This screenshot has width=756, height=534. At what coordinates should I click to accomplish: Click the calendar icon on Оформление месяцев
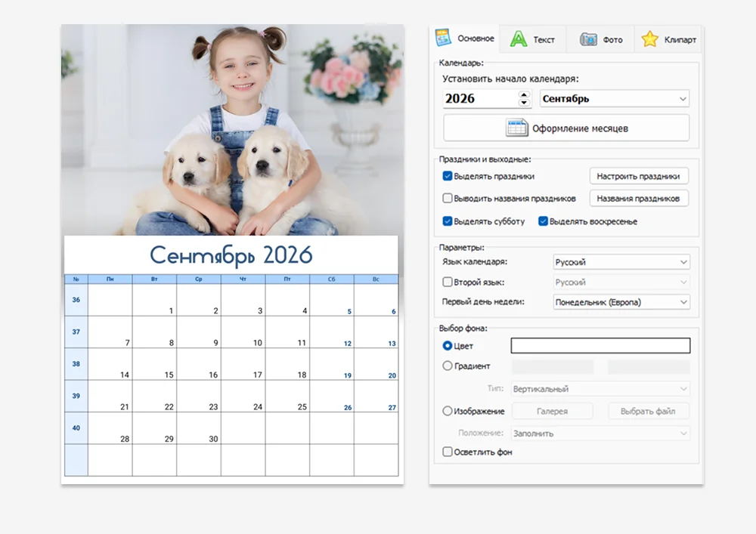click(517, 128)
